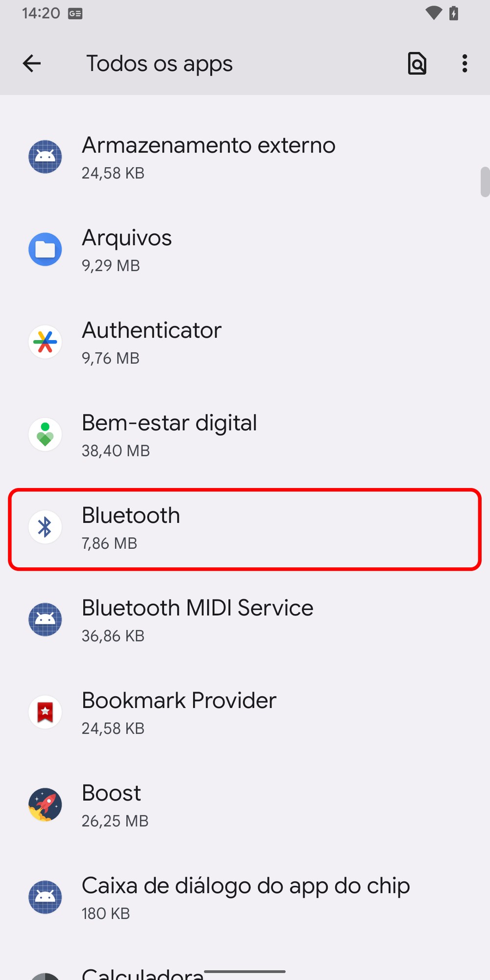Tap the Boost rocket icon
The height and width of the screenshot is (980, 490).
pos(45,805)
